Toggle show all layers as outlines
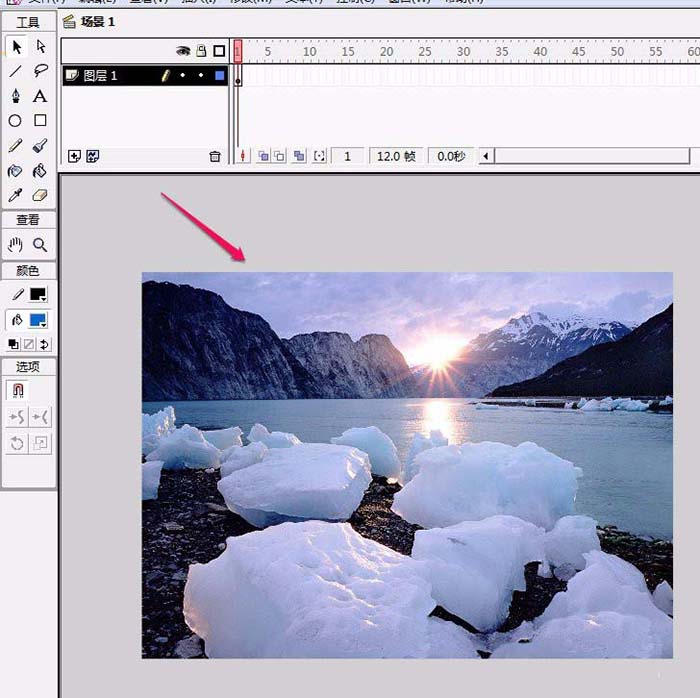The image size is (700, 698). pyautogui.click(x=219, y=51)
